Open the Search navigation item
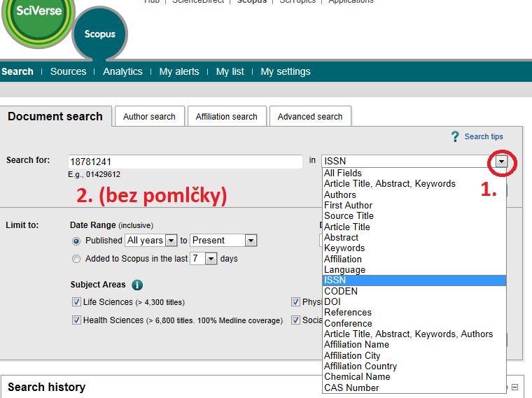This screenshot has width=532, height=398. click(17, 71)
